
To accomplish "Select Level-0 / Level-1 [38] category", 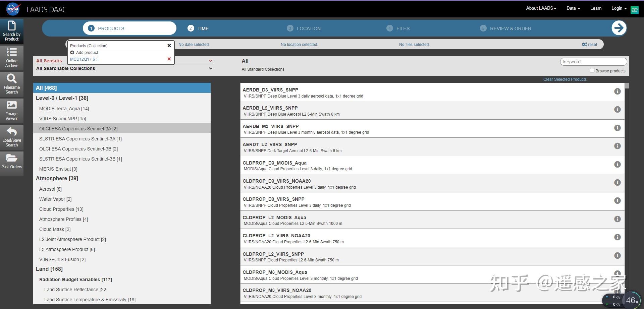I will coord(62,98).
